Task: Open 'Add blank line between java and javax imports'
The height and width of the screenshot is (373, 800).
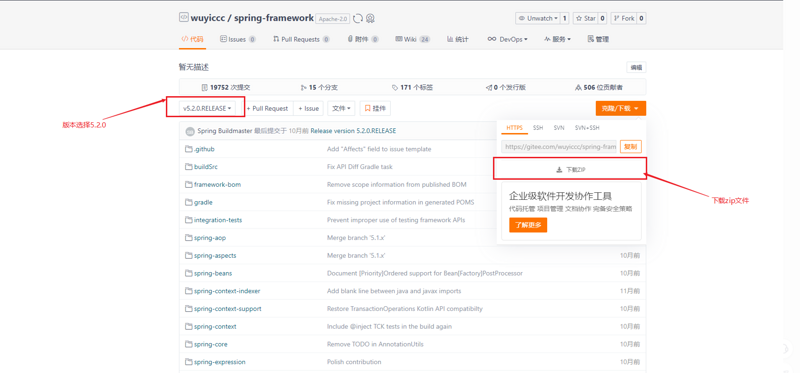Action: point(394,291)
